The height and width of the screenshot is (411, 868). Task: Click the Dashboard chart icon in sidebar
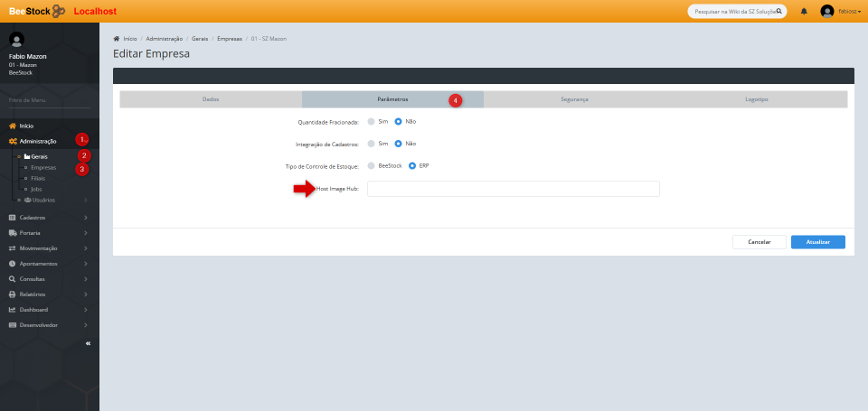[13, 310]
